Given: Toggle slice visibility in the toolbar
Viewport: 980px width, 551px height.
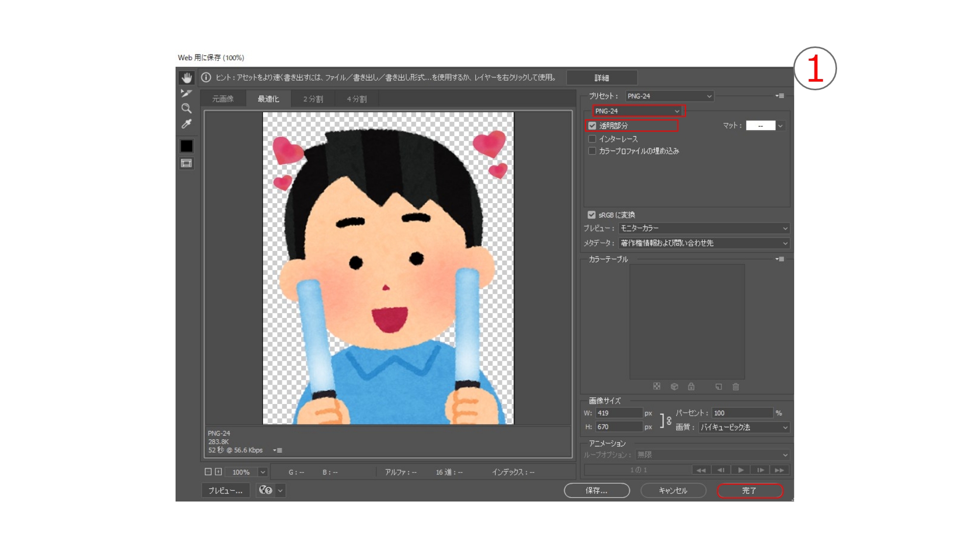Looking at the screenshot, I should click(186, 164).
